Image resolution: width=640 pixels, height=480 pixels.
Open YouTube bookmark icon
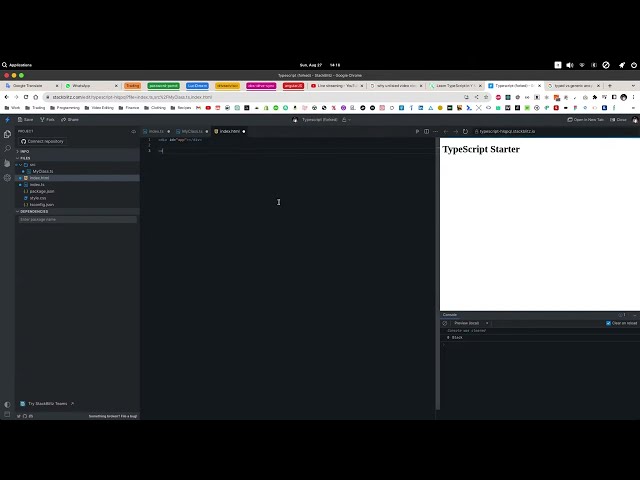[208, 108]
